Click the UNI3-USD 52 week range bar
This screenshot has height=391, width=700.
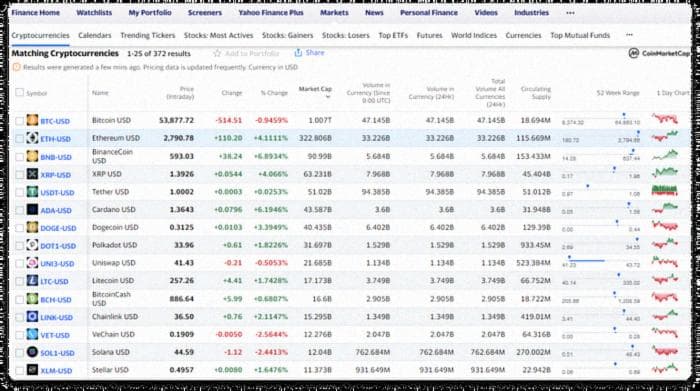point(601,262)
